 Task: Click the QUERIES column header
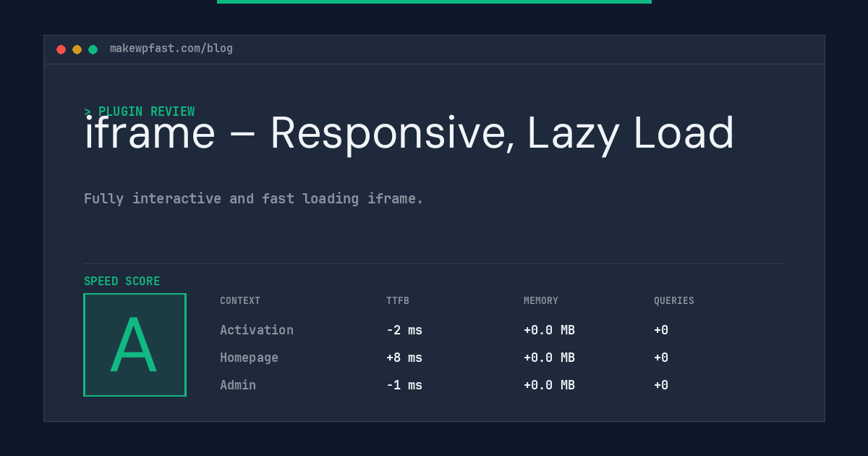674,301
